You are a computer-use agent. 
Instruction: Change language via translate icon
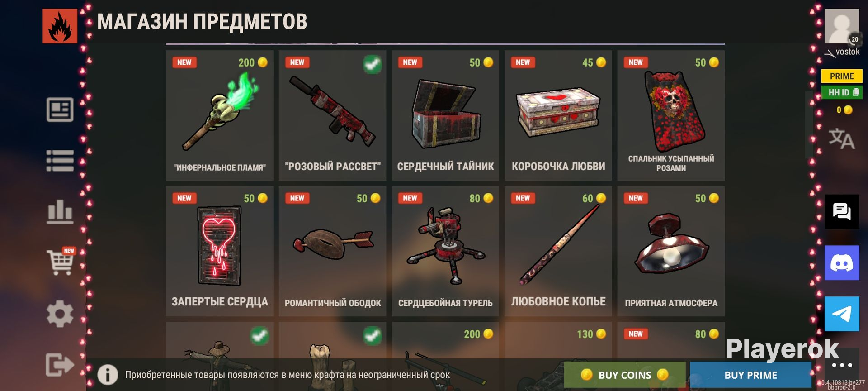(x=841, y=138)
